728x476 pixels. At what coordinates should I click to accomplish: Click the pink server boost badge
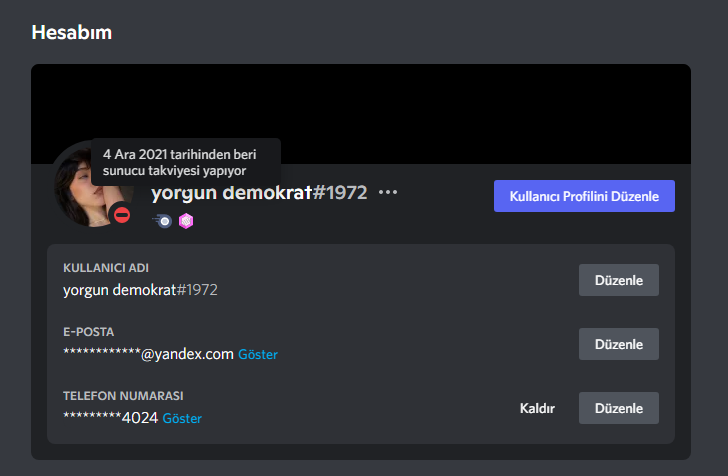coord(186,221)
